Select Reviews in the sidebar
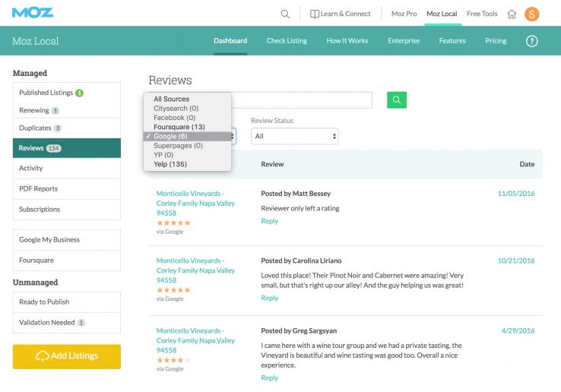The image size is (561, 392). (x=67, y=148)
